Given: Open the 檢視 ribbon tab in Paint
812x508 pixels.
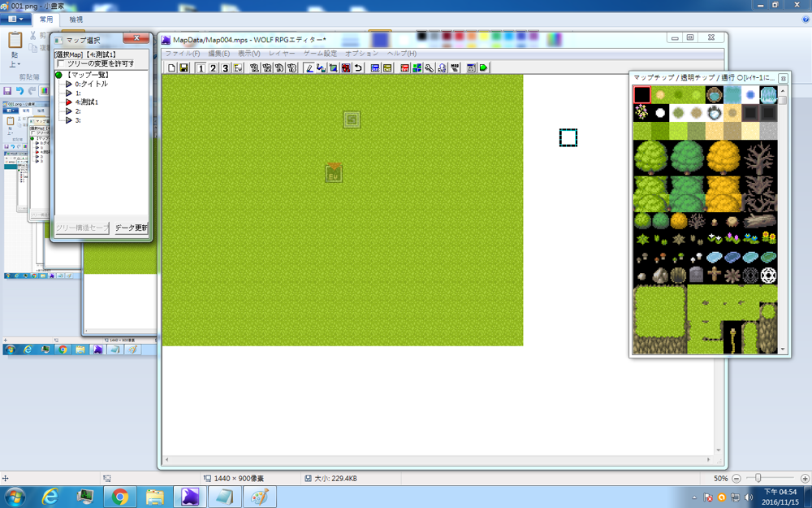Looking at the screenshot, I should tap(76, 19).
